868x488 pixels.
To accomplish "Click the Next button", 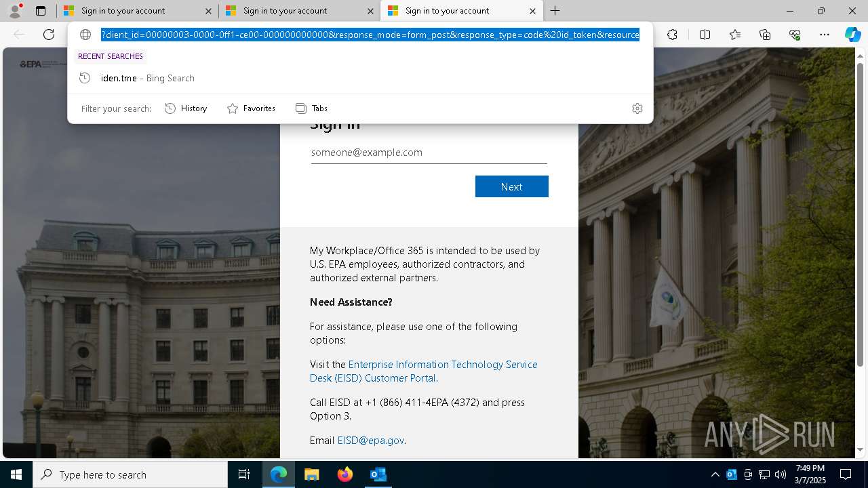I will tap(512, 186).
